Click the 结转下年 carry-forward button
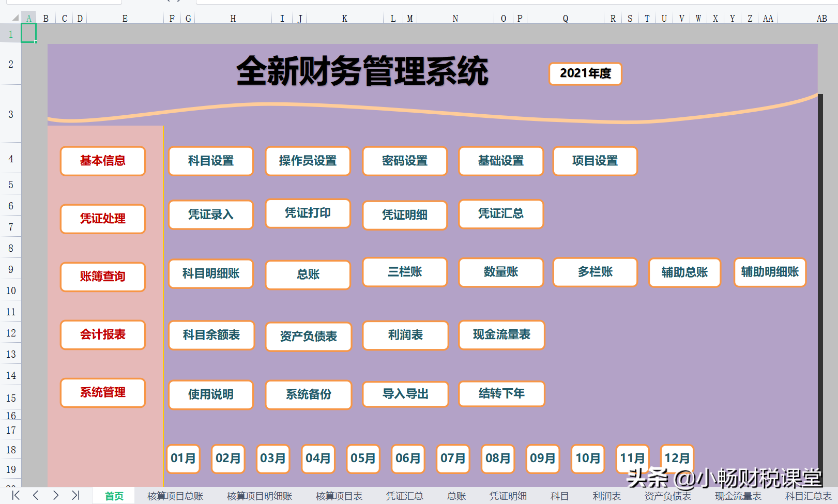 (501, 393)
